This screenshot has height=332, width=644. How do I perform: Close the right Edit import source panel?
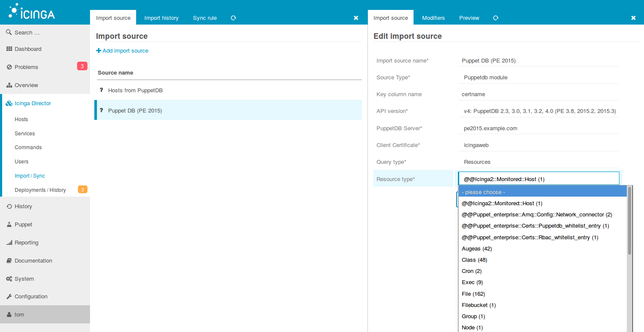pyautogui.click(x=633, y=18)
